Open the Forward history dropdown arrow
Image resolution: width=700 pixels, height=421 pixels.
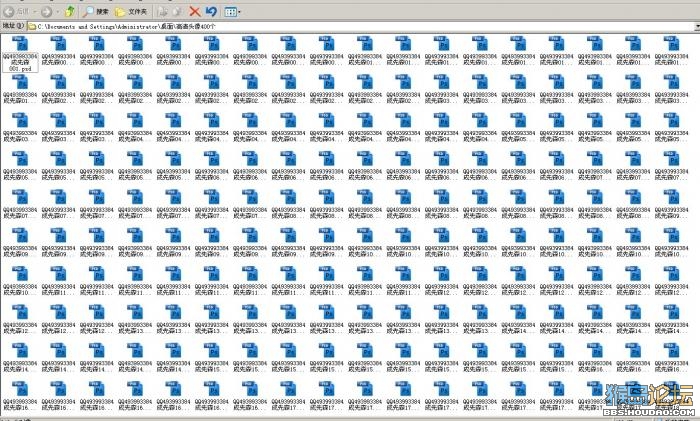58,12
